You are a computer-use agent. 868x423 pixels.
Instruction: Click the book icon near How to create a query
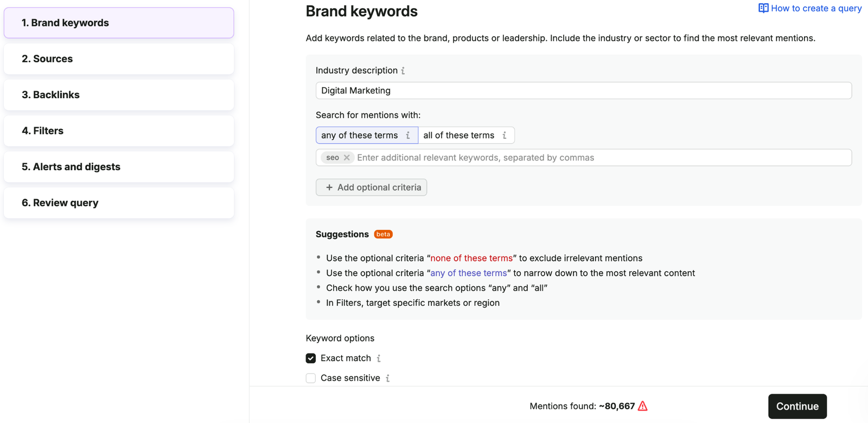(x=763, y=8)
